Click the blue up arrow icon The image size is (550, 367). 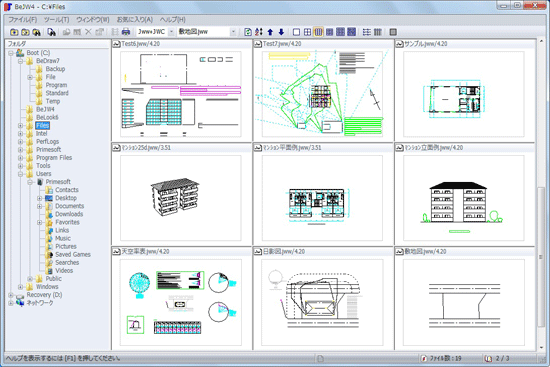(270, 32)
